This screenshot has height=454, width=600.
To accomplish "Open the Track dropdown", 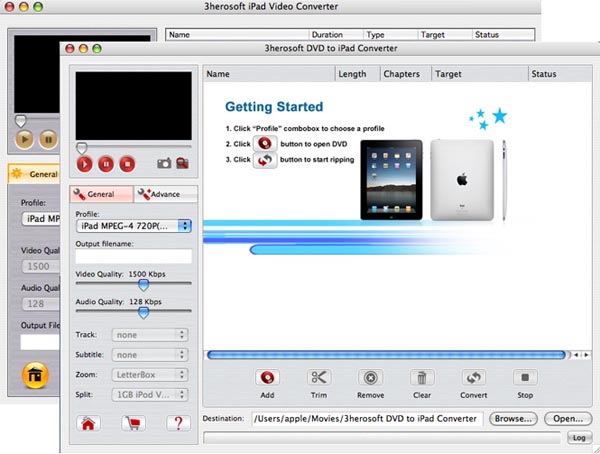I will click(x=150, y=335).
